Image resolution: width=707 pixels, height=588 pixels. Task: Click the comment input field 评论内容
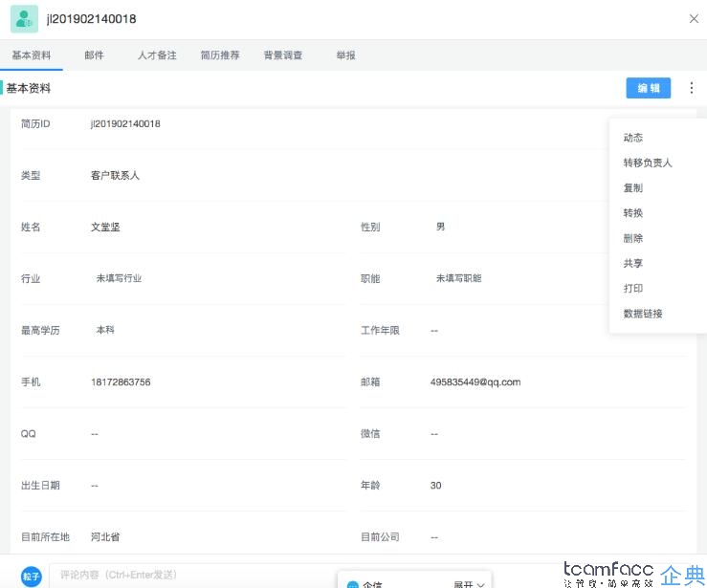(194, 576)
